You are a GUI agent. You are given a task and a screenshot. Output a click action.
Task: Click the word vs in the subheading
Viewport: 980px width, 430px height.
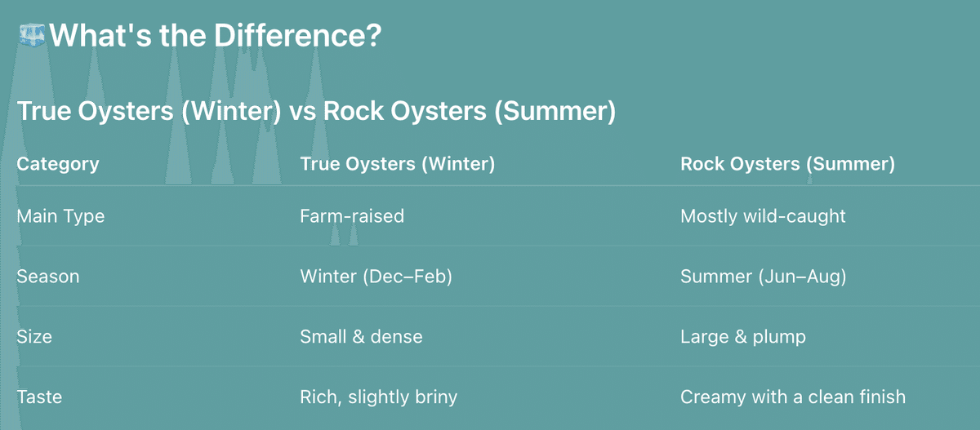coord(303,112)
